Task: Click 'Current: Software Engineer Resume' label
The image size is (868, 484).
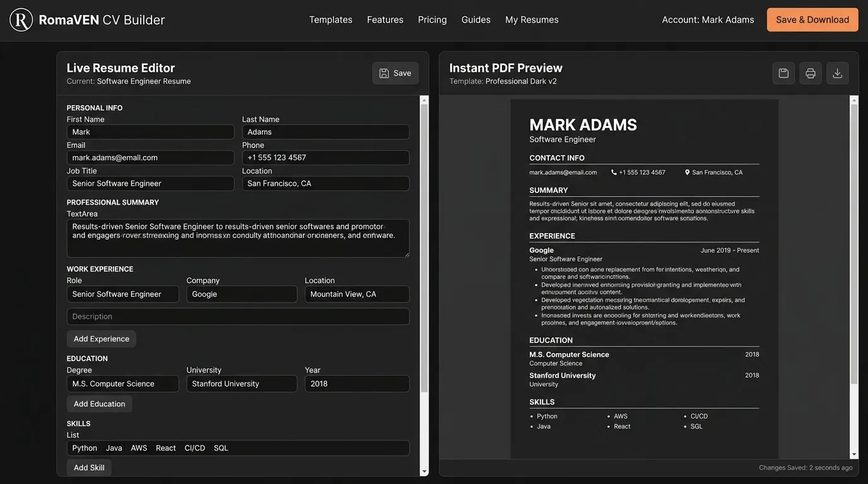Action: click(129, 81)
